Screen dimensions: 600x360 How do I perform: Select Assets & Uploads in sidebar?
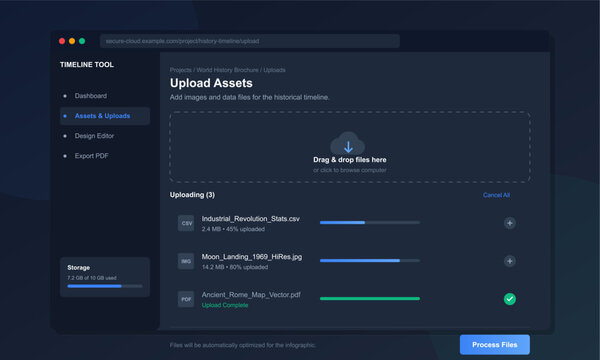click(x=105, y=116)
